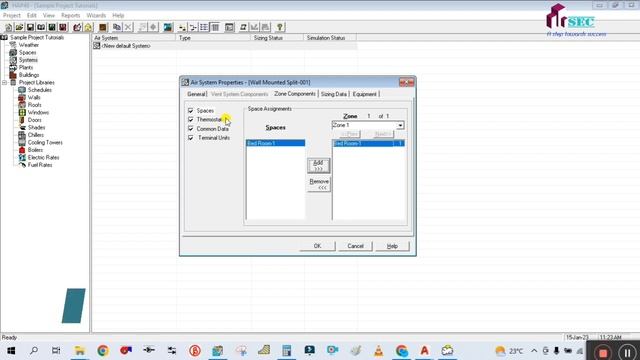
Task: Click the Windows Start button
Action: [x=11, y=350]
